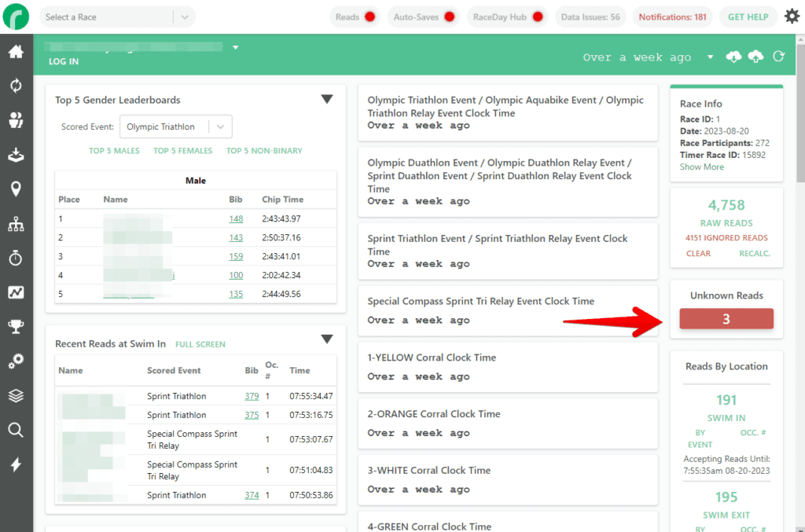
Task: Click the stopwatch sidebar icon
Action: tap(16, 258)
